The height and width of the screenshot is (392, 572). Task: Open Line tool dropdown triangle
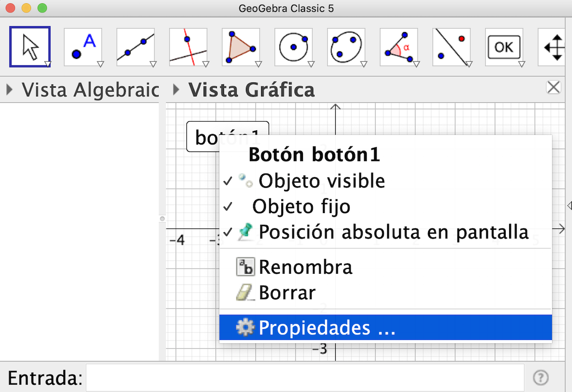pyautogui.click(x=153, y=64)
